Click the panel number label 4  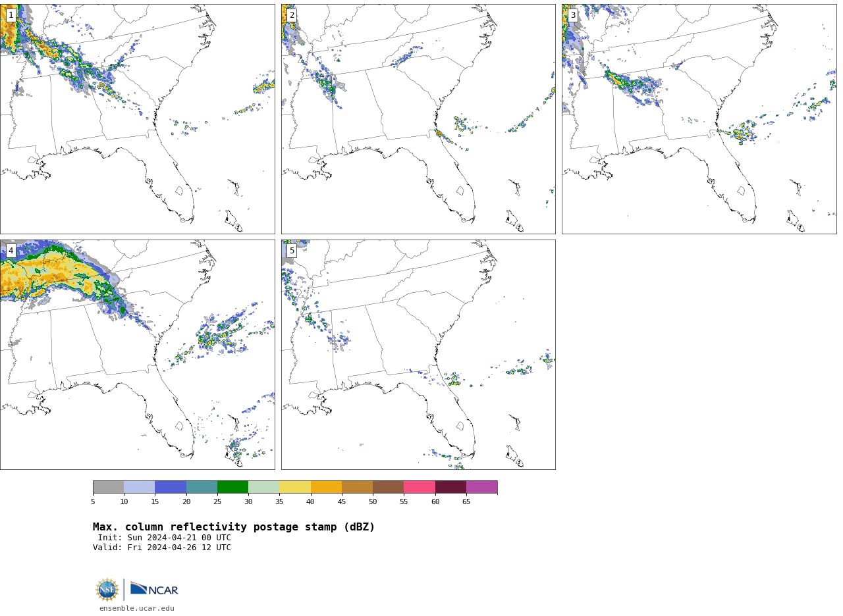coord(11,251)
